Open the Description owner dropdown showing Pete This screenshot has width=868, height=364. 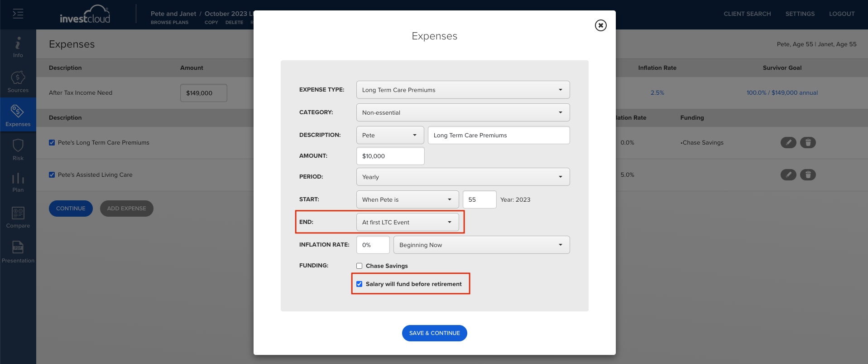(390, 135)
